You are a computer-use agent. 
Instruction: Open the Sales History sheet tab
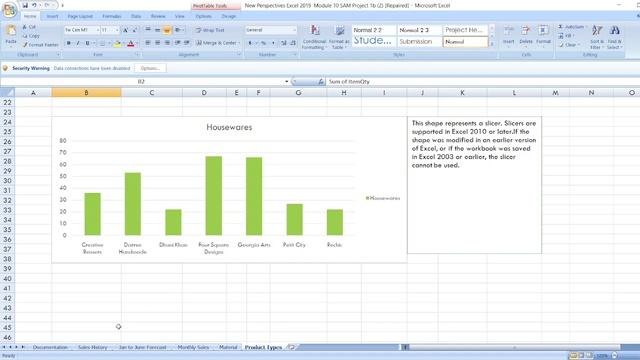92,347
